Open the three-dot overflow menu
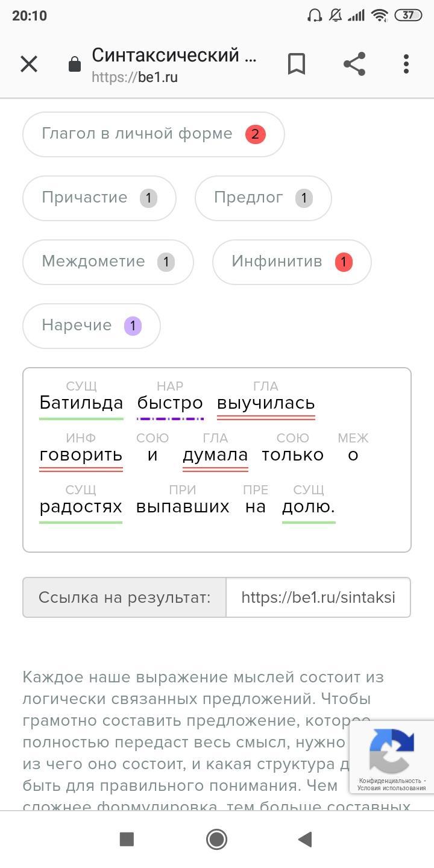The height and width of the screenshot is (868, 434). point(406,64)
